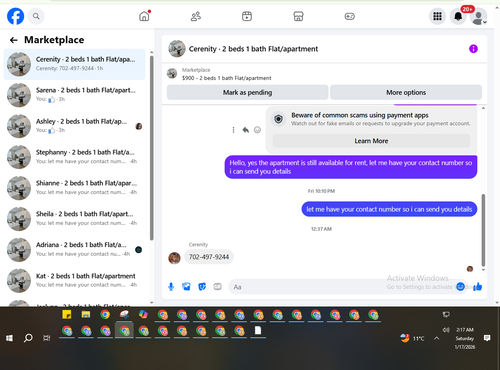Viewport: 500px width, 370px height.
Task: Open Stephanny conversation
Action: (x=74, y=157)
